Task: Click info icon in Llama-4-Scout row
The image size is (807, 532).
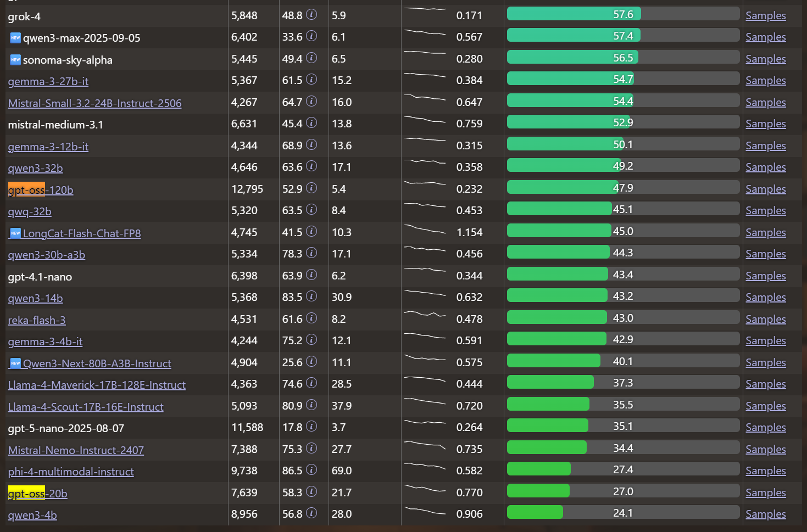Action: (x=311, y=405)
